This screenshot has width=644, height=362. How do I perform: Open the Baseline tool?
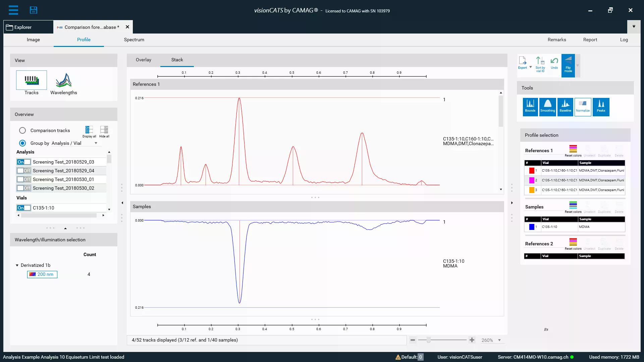point(565,107)
